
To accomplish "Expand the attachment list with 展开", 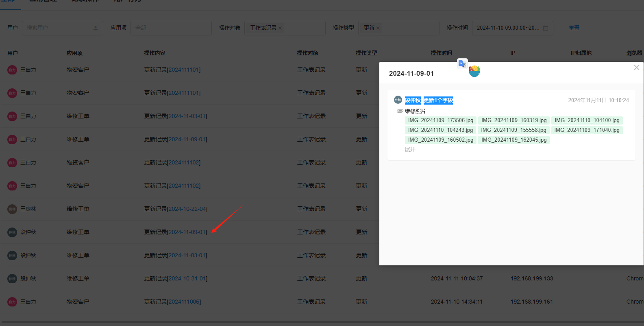I will click(410, 149).
